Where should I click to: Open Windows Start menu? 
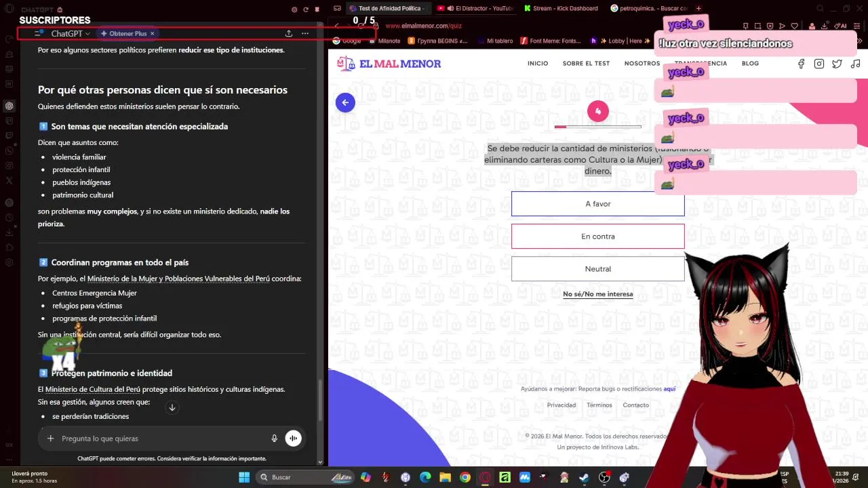[244, 477]
